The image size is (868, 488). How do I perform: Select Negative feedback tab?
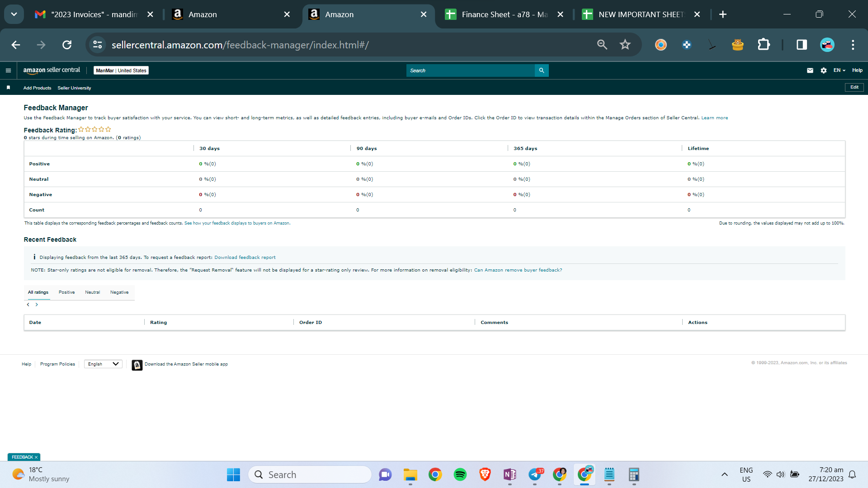(x=119, y=292)
